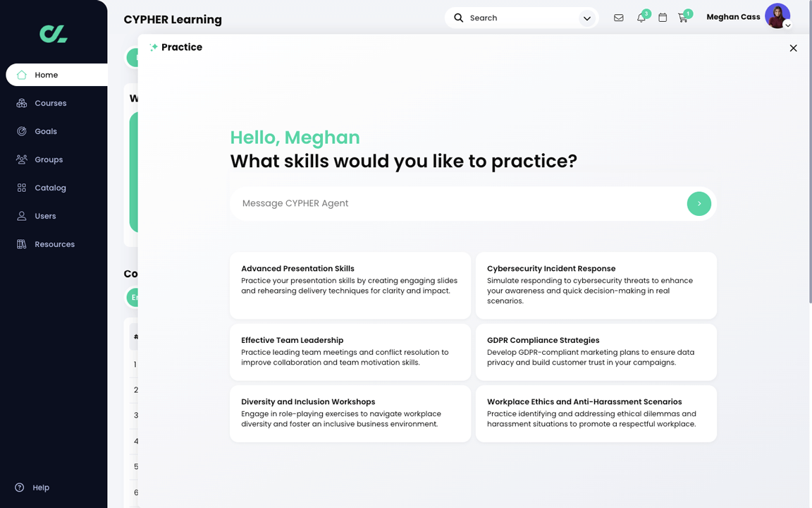
Task: Click the CYPHER Learning title
Action: pyautogui.click(x=173, y=20)
